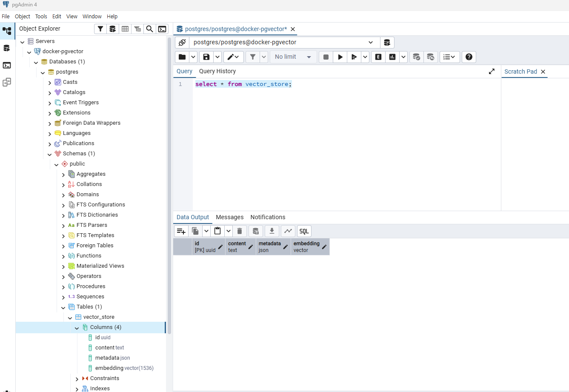Select the embedding vector(1536) column
The width and height of the screenshot is (569, 392).
pyautogui.click(x=124, y=368)
